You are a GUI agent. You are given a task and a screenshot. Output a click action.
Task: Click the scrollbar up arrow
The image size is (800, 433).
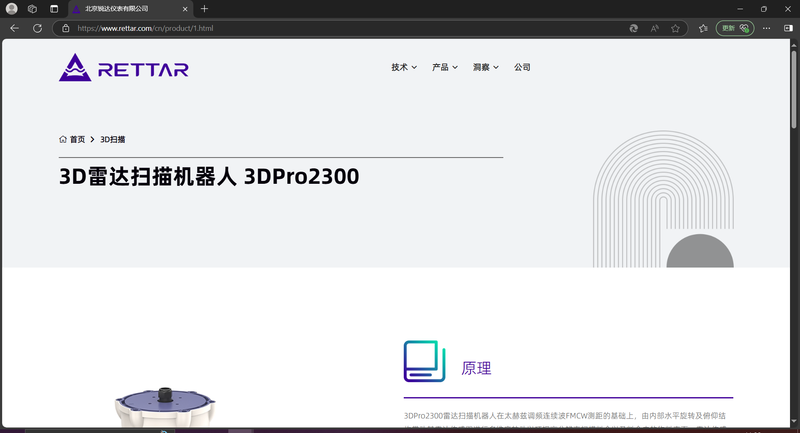pos(793,45)
